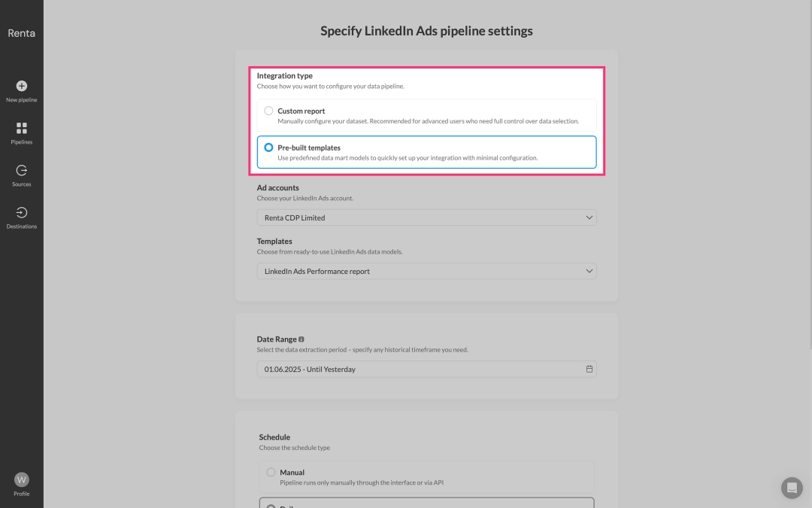Click the calendar icon in Date Range

pyautogui.click(x=589, y=370)
